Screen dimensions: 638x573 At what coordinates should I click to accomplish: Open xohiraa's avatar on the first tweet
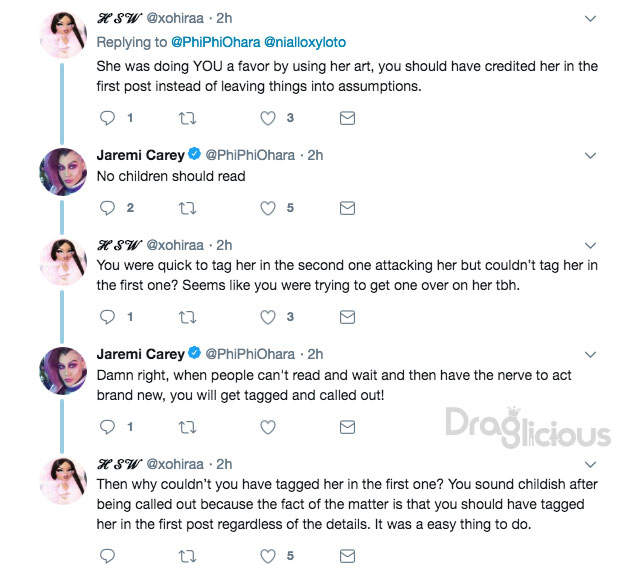(x=63, y=35)
